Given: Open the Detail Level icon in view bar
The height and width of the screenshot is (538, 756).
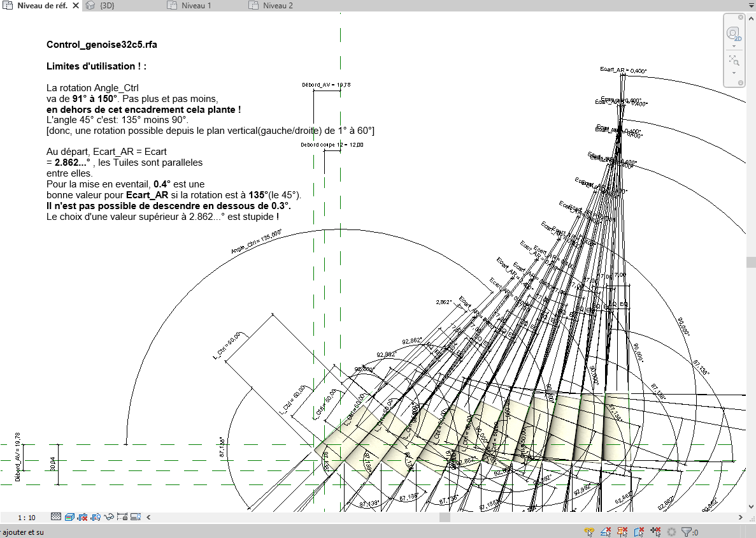Looking at the screenshot, I should pos(56,517).
